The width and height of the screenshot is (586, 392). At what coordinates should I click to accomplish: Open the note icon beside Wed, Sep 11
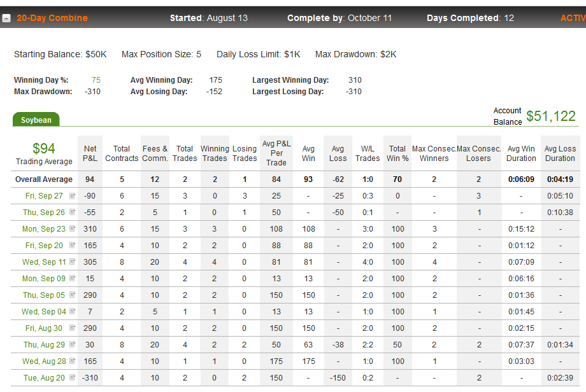coord(73,262)
